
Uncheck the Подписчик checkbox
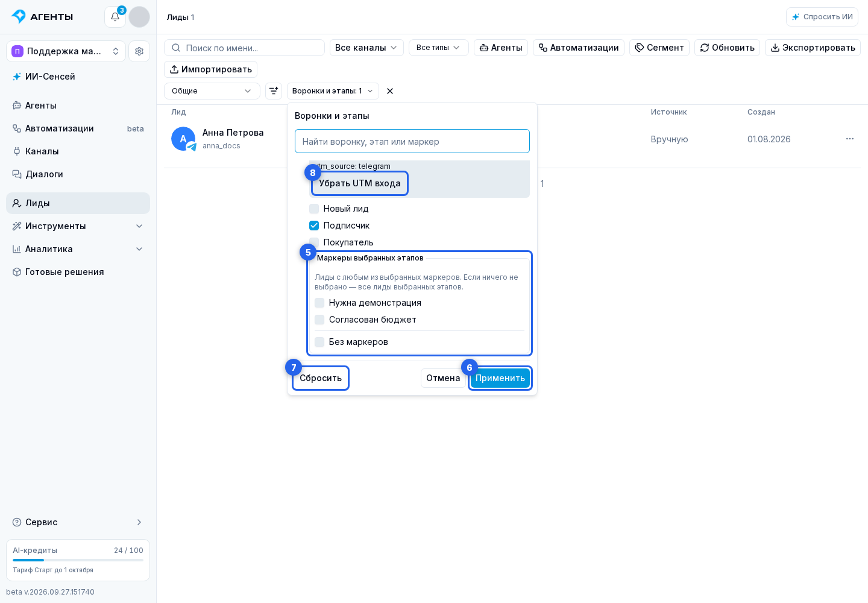[314, 226]
